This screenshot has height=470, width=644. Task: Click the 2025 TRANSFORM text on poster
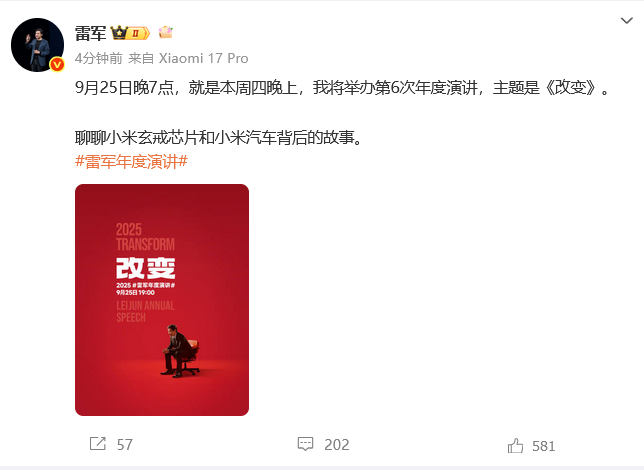[x=145, y=237]
